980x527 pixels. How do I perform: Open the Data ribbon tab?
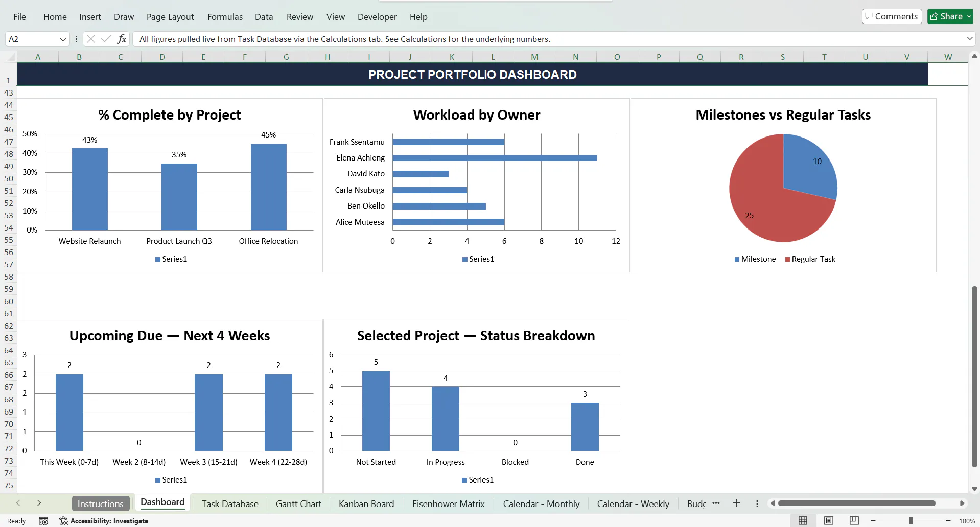264,17
